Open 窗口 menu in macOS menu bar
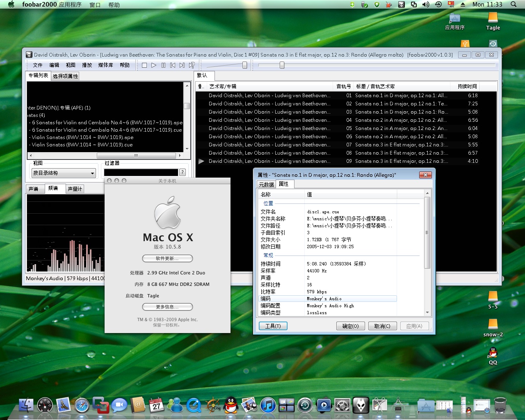 point(95,5)
